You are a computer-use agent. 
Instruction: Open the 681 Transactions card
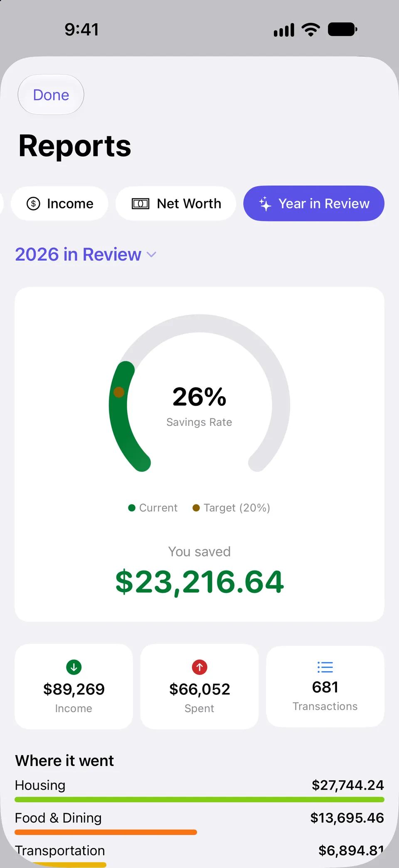[x=325, y=687]
